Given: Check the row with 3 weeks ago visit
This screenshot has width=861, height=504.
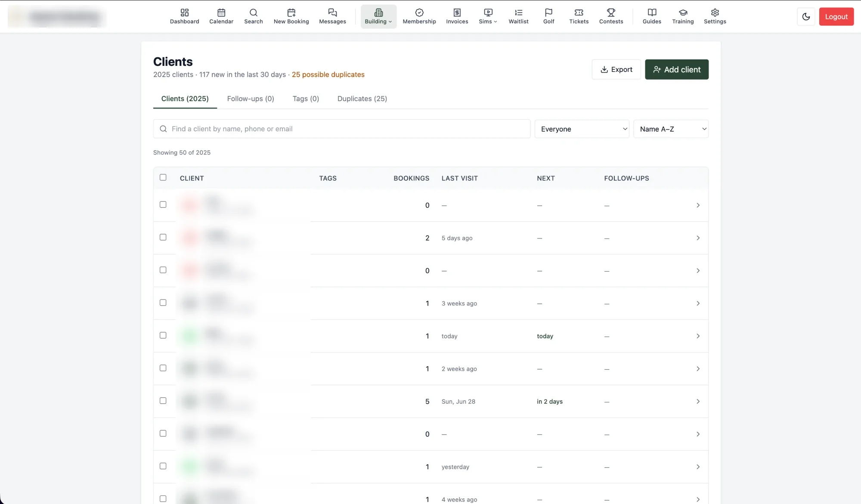Looking at the screenshot, I should coord(163,303).
